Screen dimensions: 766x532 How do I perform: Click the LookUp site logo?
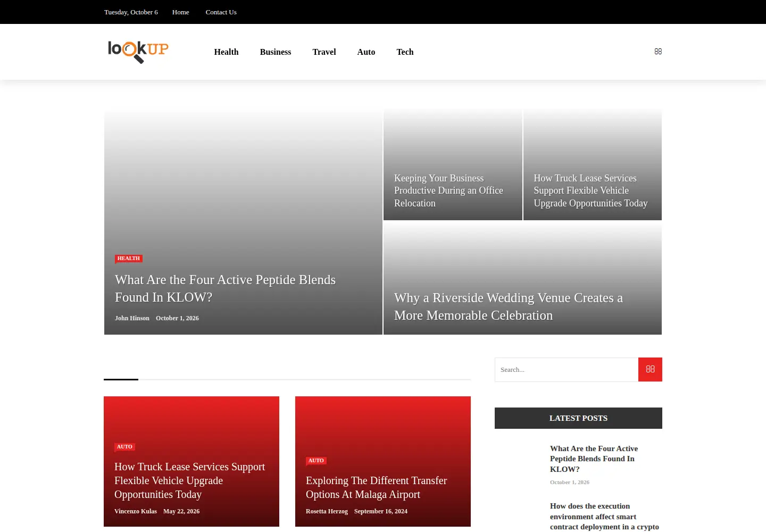138,52
